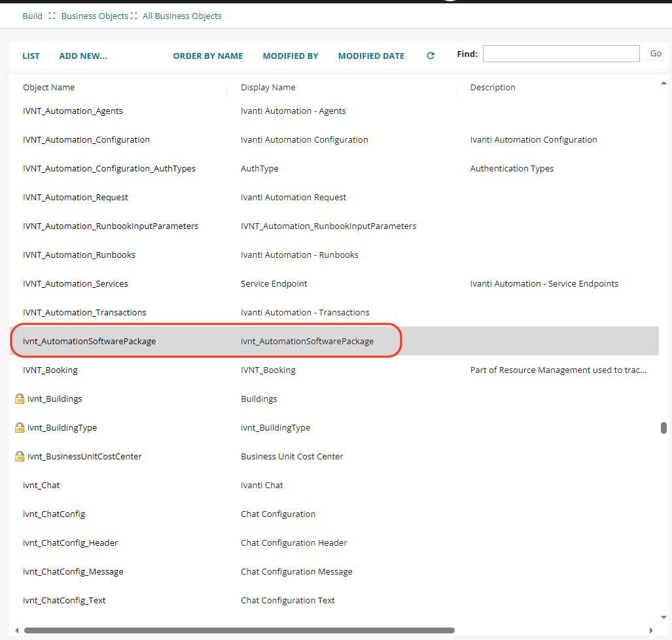
Task: Select IVNT_Automation_Runbooks object
Action: (79, 255)
